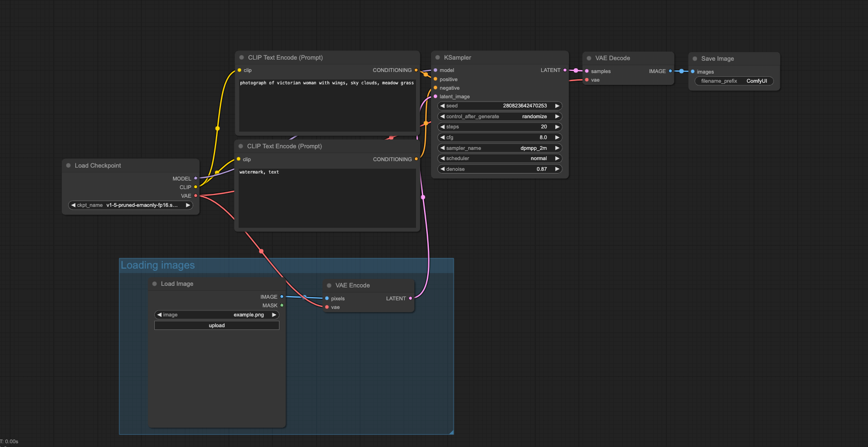Open the ckpt_name checkpoint dropdown
The width and height of the screenshot is (868, 447).
click(x=131, y=205)
